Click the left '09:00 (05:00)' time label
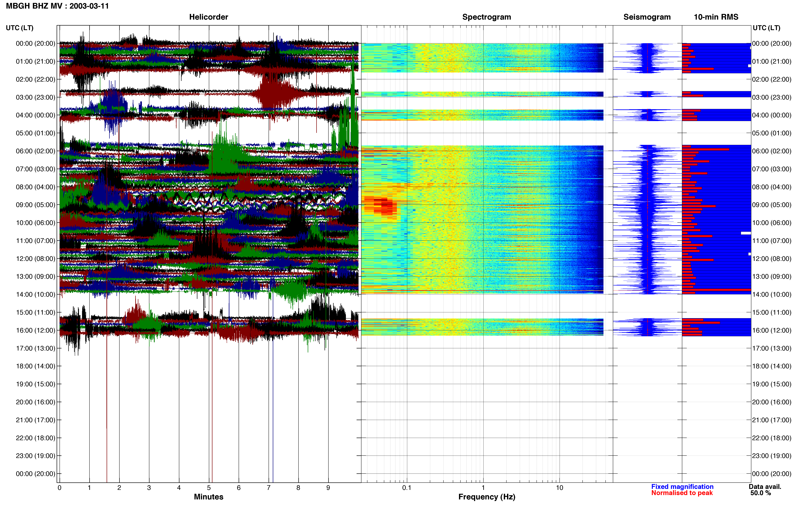812x508 pixels. 36,205
